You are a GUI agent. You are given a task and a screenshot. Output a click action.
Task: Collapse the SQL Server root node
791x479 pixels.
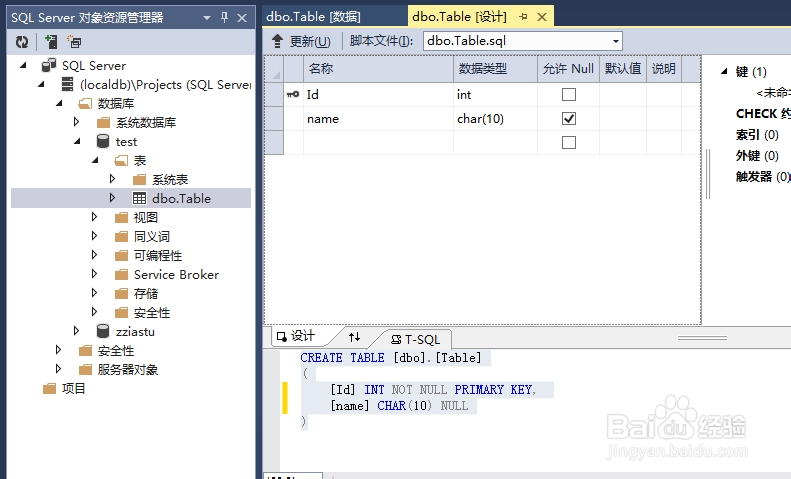coord(23,65)
